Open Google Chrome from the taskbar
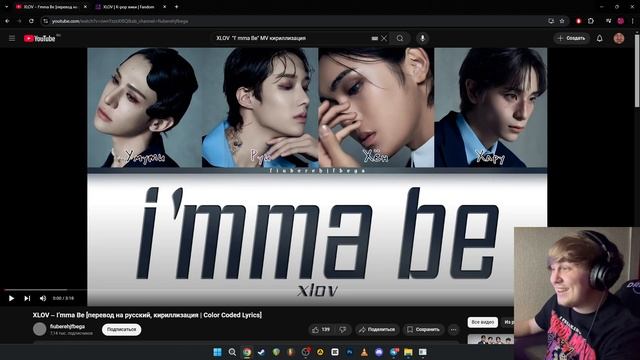The image size is (640, 360). [247, 352]
